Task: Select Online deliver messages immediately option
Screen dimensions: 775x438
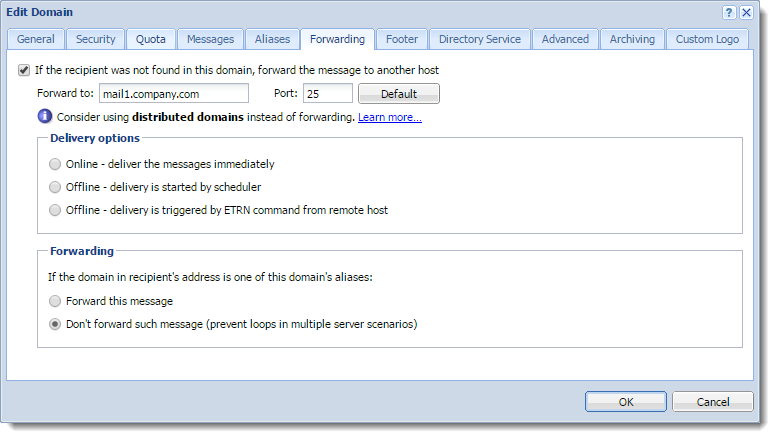Action: 55,164
